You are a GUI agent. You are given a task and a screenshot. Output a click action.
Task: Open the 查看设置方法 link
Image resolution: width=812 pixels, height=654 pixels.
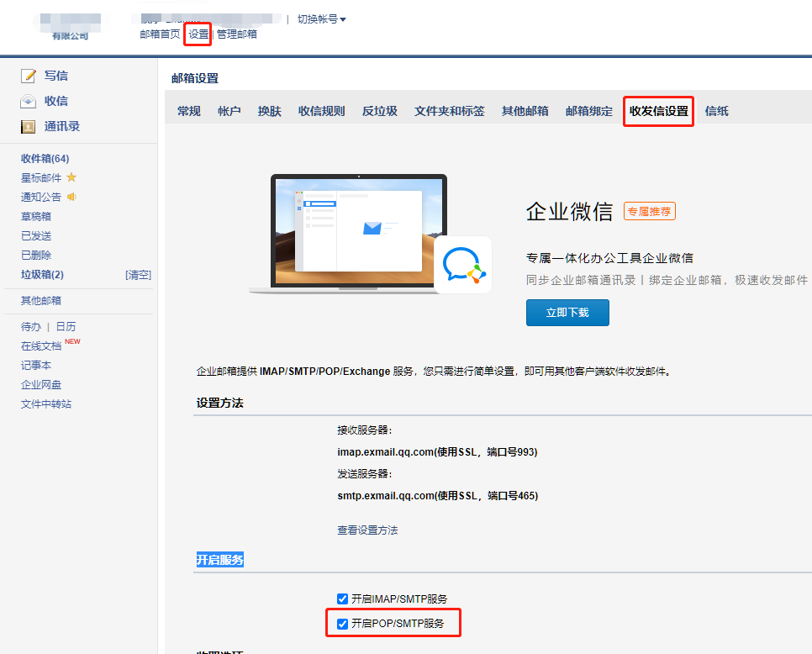pyautogui.click(x=367, y=530)
